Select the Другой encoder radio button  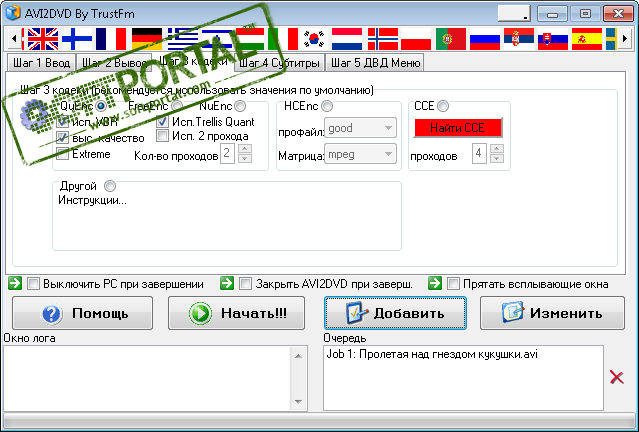[110, 186]
